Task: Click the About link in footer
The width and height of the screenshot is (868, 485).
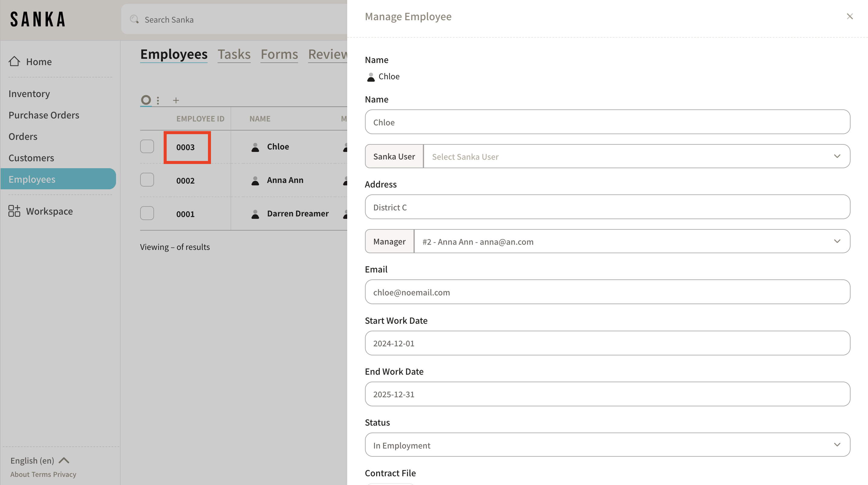Action: tap(20, 474)
